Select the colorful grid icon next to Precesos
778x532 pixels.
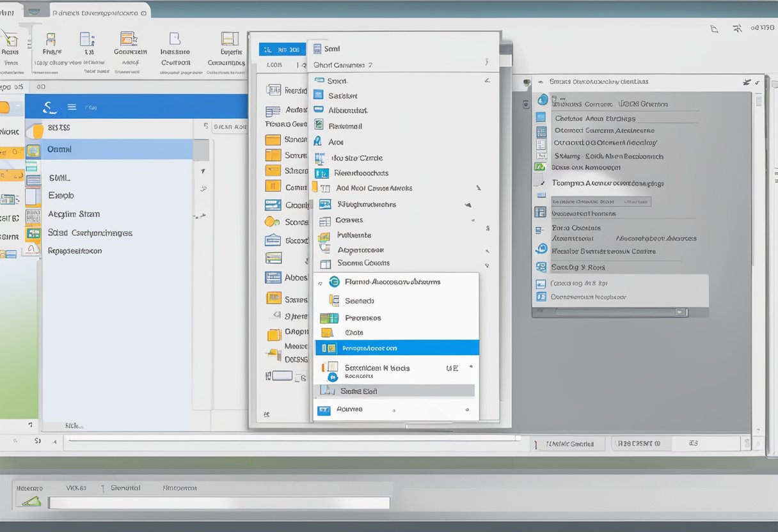click(x=329, y=318)
